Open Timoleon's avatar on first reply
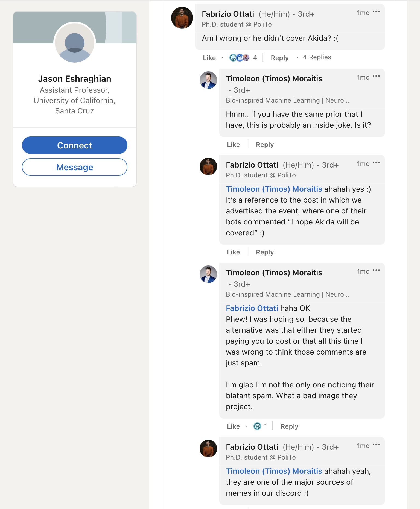Image resolution: width=420 pixels, height=509 pixels. [x=208, y=80]
